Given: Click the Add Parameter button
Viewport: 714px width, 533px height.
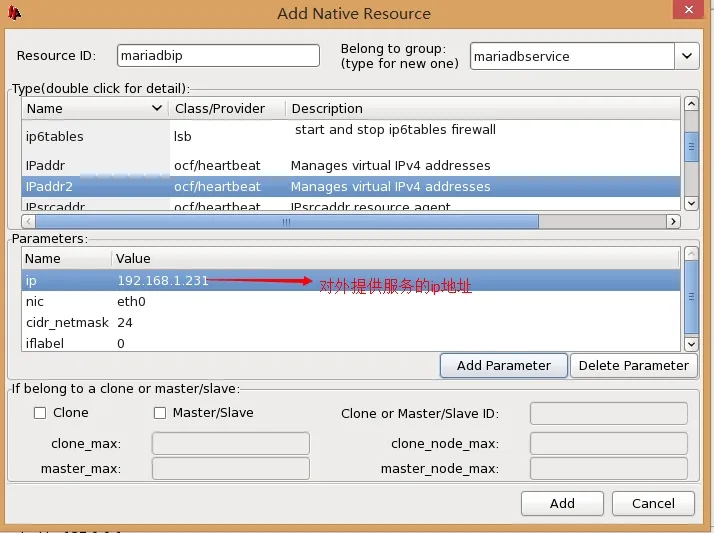Looking at the screenshot, I should 504,365.
